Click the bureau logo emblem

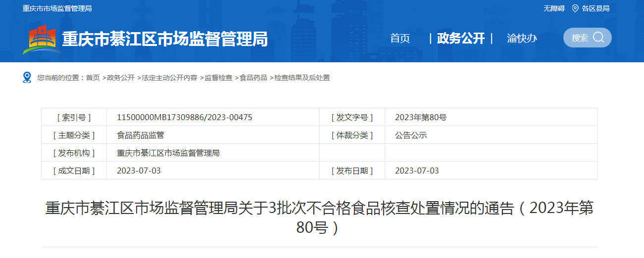pyautogui.click(x=42, y=40)
